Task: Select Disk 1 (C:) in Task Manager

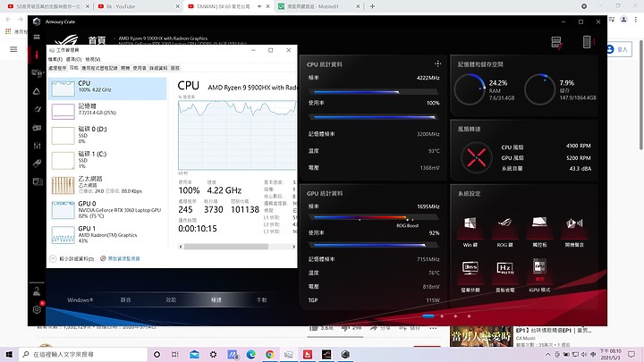Action: coord(107,160)
